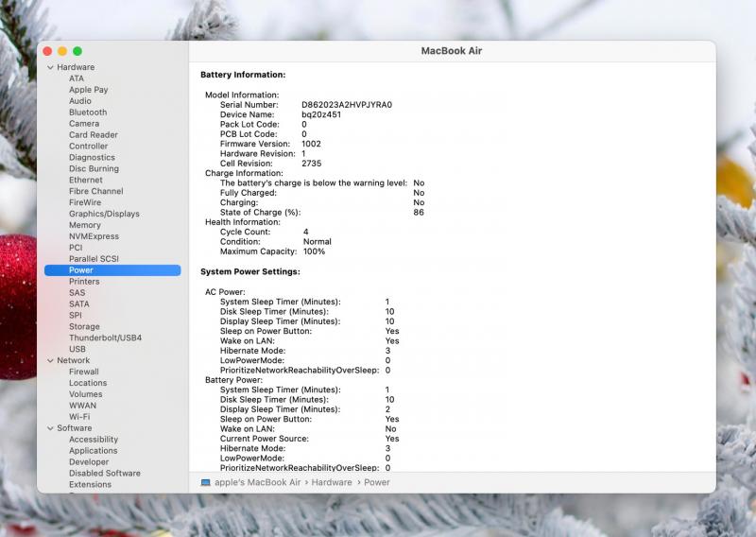
Task: Click the State of Charge value 86
Action: (419, 213)
